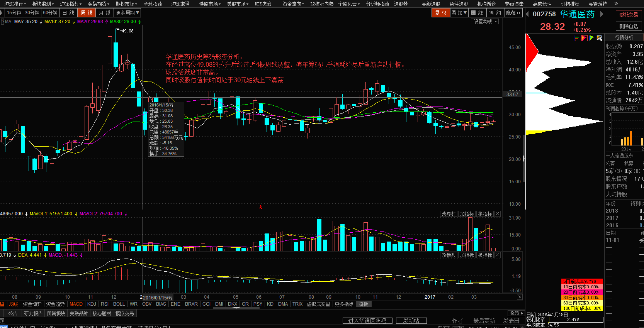
Task: Click the 获利比率 2.47% progress bar
Action: click(x=576, y=320)
